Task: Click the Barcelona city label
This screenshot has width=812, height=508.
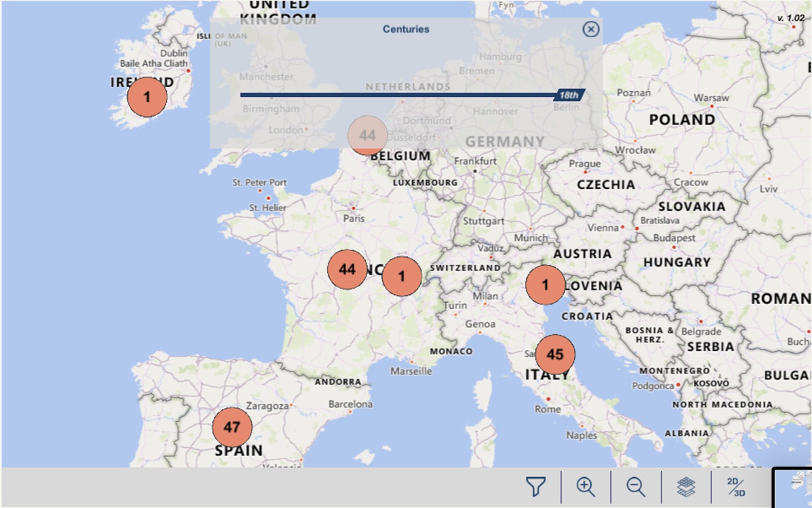Action: pyautogui.click(x=350, y=404)
